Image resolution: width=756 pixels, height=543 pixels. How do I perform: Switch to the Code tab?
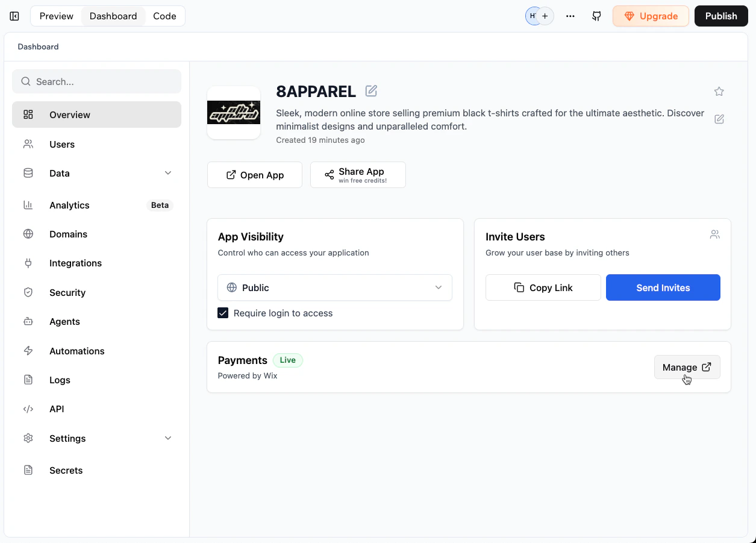pos(164,16)
